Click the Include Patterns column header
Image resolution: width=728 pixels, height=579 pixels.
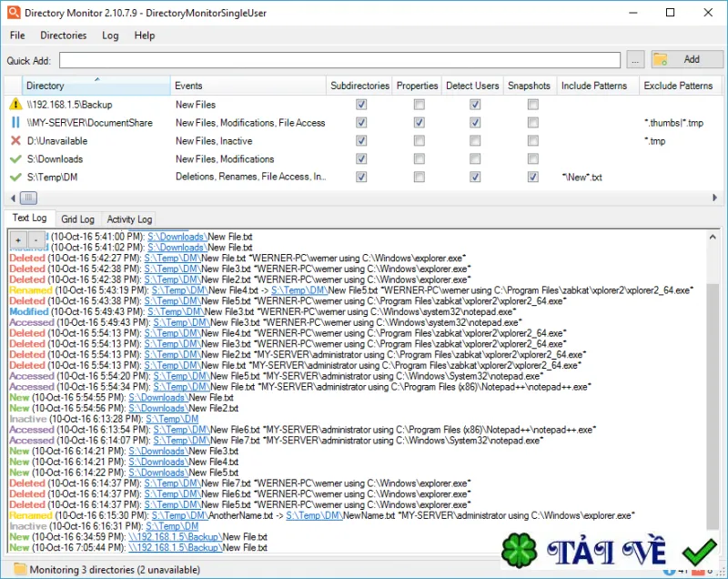[x=598, y=86]
